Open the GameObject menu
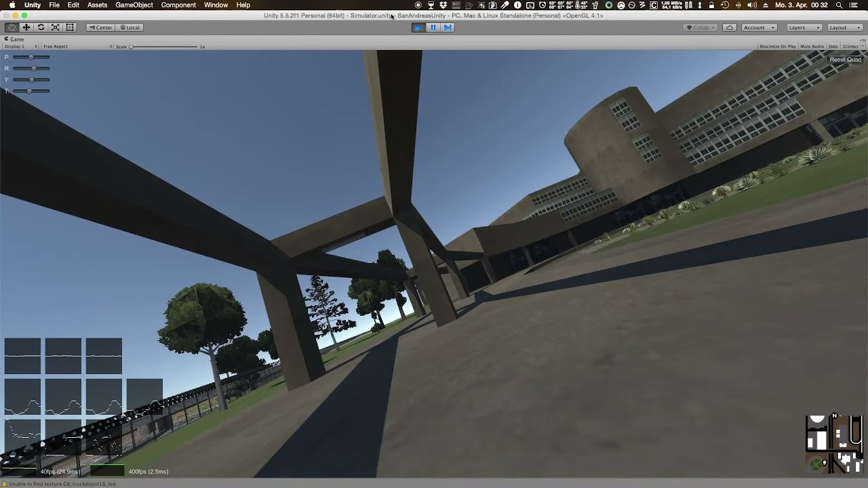The width and height of the screenshot is (868, 488). (x=134, y=5)
